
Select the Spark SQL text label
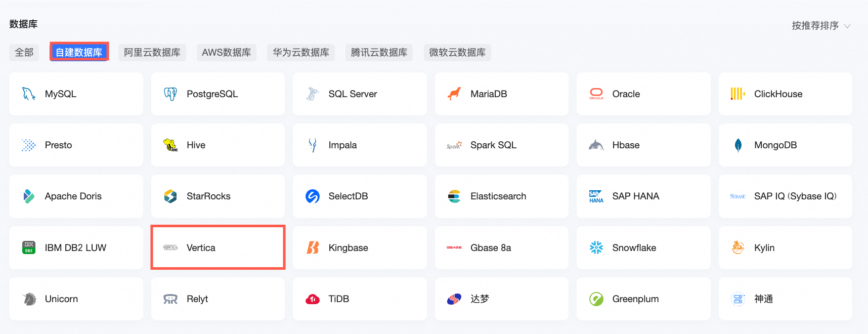[x=493, y=145]
